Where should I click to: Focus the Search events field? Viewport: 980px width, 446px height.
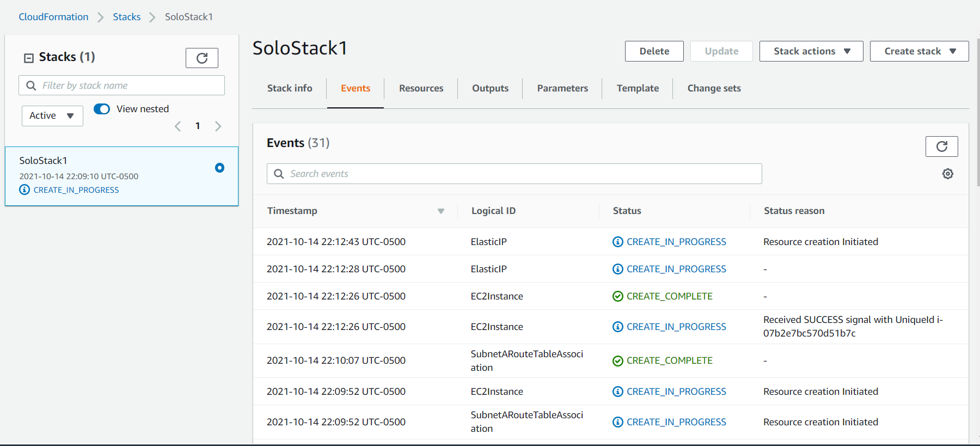click(x=514, y=174)
